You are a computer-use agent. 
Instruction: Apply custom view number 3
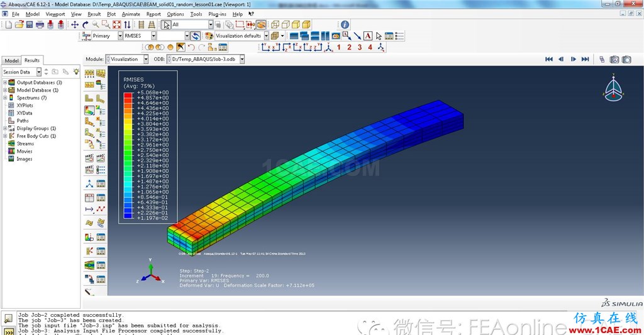(360, 48)
